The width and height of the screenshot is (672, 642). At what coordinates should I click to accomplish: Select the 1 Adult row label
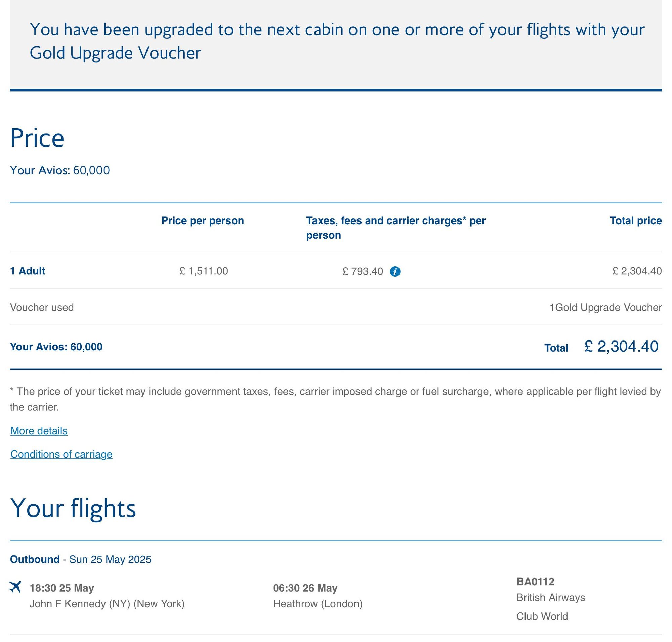coord(28,271)
